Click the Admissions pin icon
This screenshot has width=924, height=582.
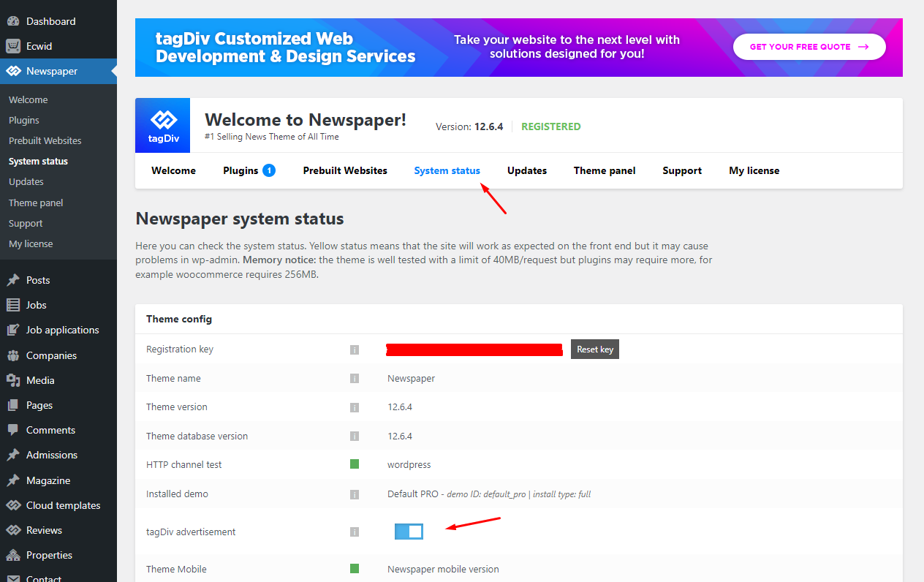point(13,455)
